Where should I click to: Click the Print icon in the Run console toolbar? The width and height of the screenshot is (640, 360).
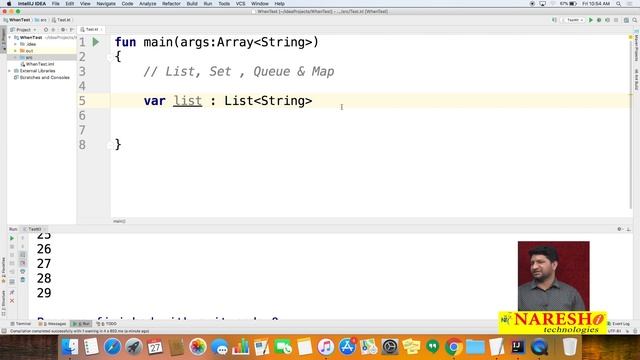tap(23, 271)
